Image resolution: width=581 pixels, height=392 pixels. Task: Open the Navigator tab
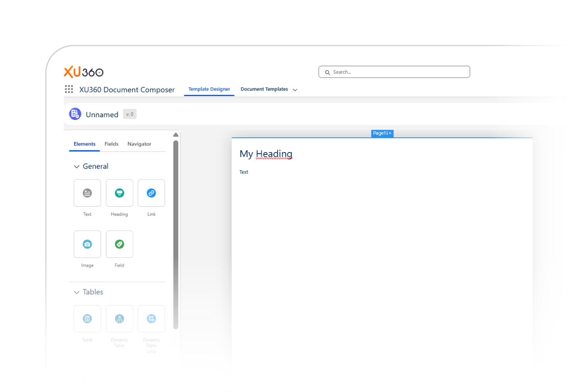(139, 144)
